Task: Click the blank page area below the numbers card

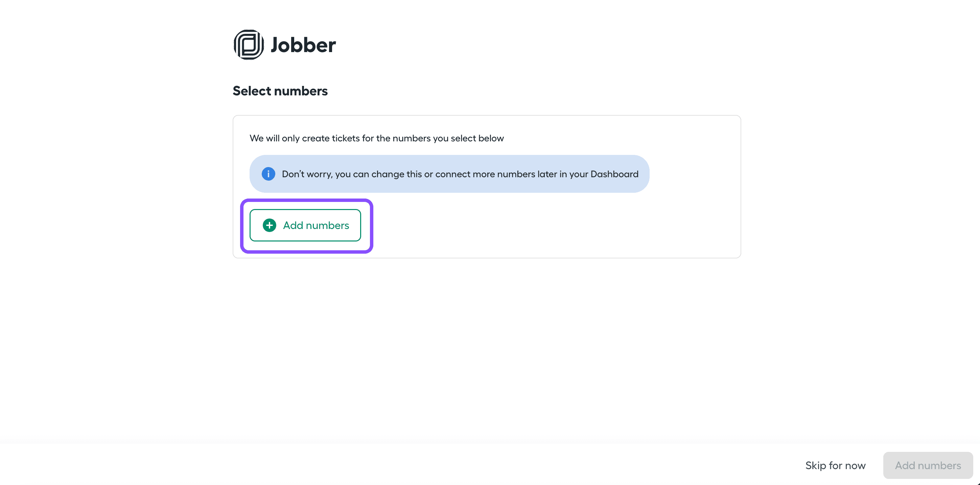Action: [x=486, y=342]
